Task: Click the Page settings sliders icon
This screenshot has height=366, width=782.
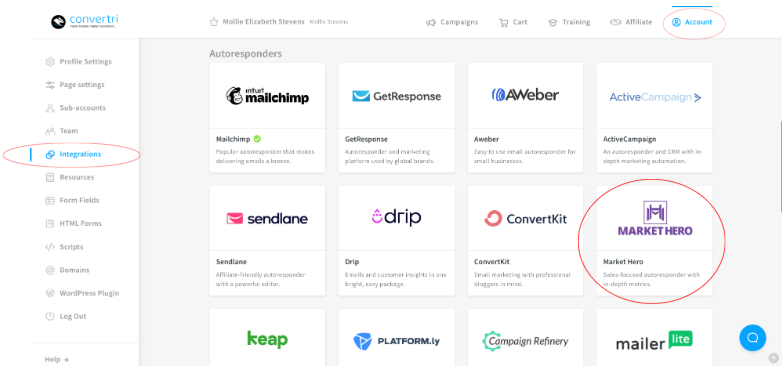Action: click(x=50, y=85)
